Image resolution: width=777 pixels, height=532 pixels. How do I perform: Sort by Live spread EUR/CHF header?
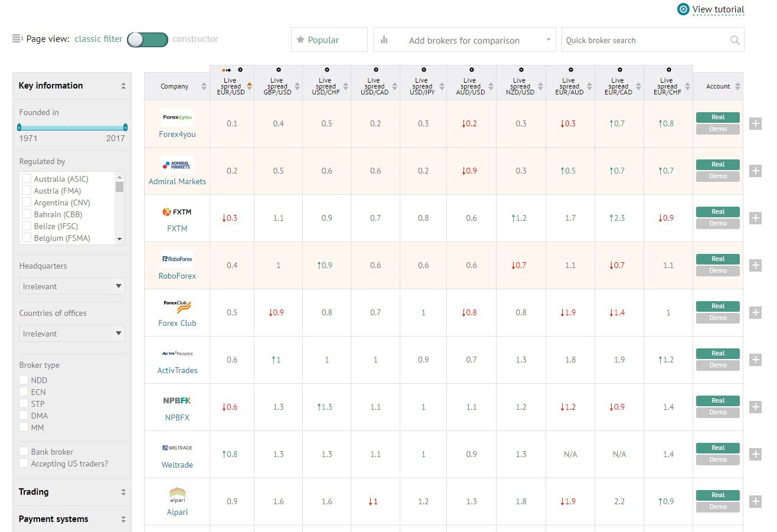668,86
